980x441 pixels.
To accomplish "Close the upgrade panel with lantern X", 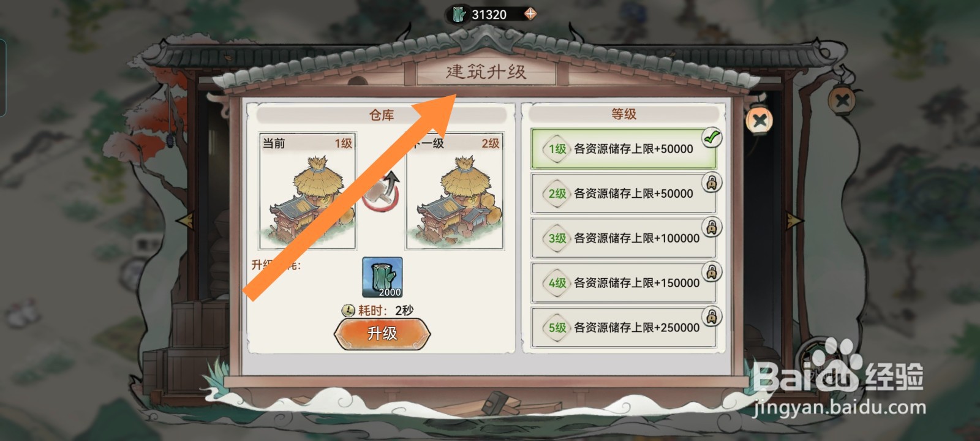I will pos(759,120).
